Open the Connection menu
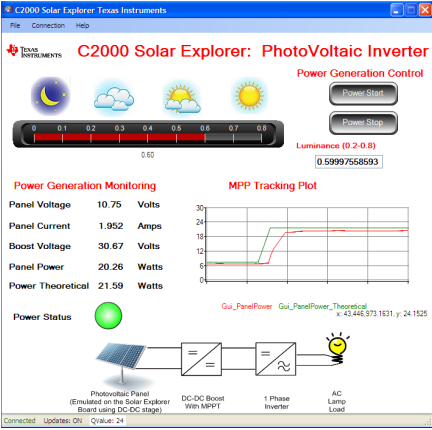This screenshot has width=432, height=430. [48, 26]
